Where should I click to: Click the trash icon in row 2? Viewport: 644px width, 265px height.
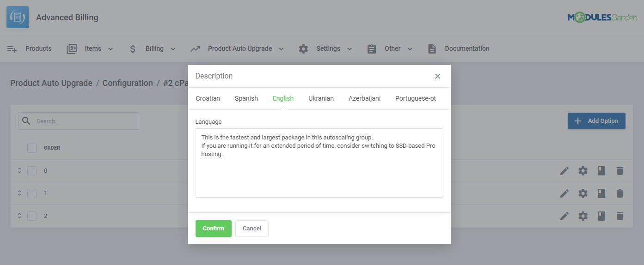pos(620,216)
